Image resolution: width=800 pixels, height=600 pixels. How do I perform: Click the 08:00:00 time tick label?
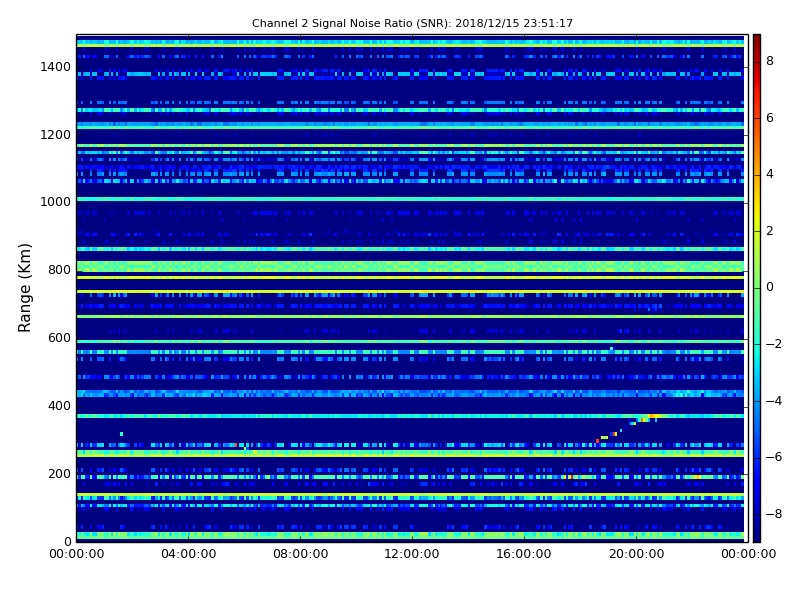pos(301,554)
